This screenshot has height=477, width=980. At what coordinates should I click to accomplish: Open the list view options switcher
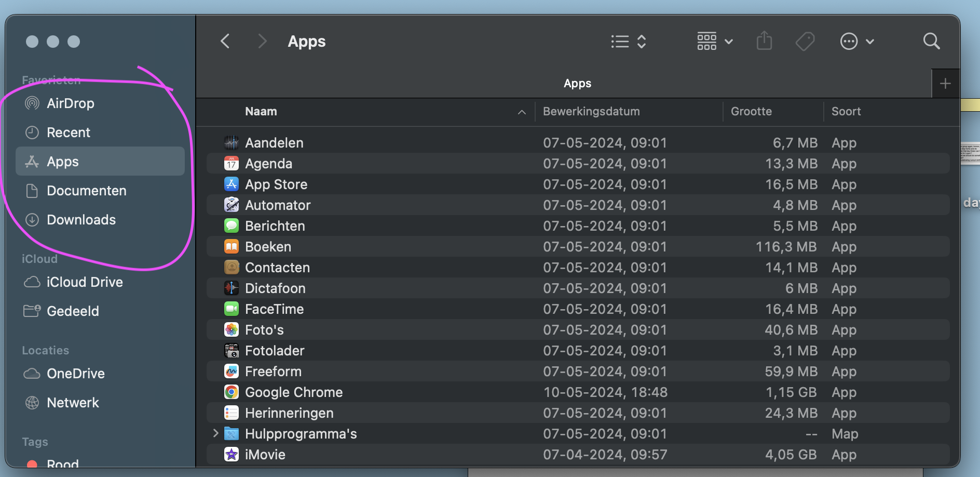click(628, 42)
